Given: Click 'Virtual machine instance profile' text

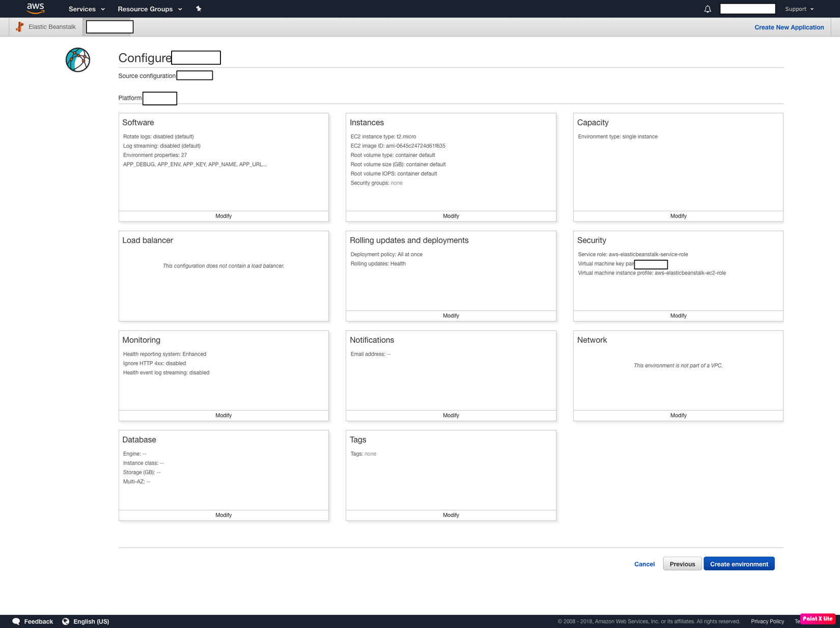Looking at the screenshot, I should click(652, 273).
